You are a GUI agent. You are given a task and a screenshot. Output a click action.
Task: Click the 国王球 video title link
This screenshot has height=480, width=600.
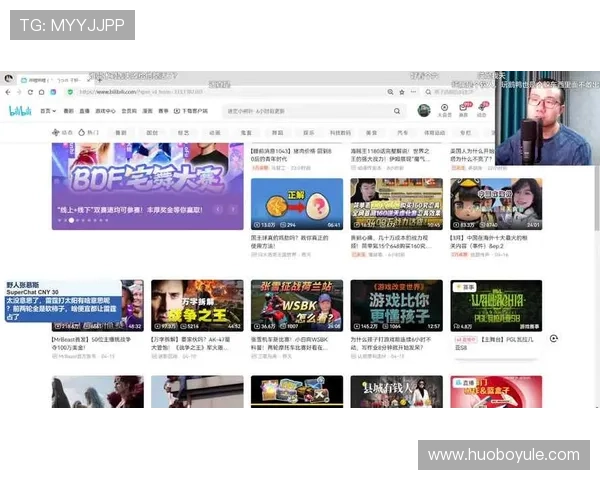click(x=290, y=242)
